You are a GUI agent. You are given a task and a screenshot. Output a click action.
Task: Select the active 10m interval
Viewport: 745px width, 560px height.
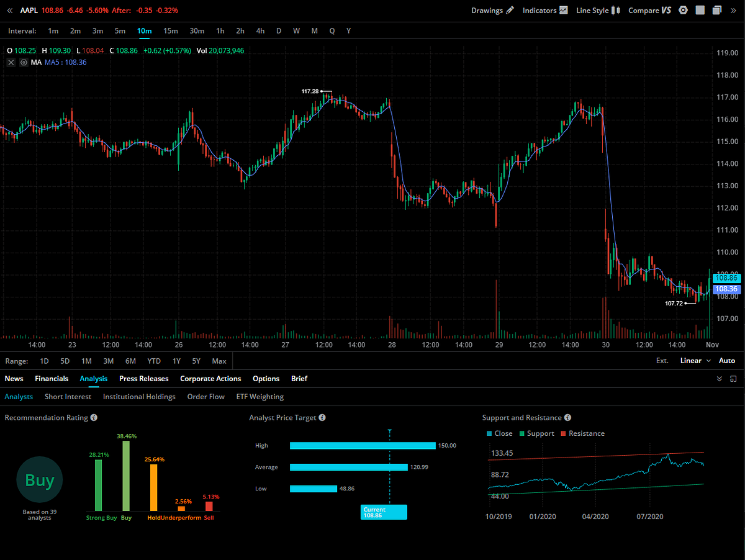pos(145,30)
